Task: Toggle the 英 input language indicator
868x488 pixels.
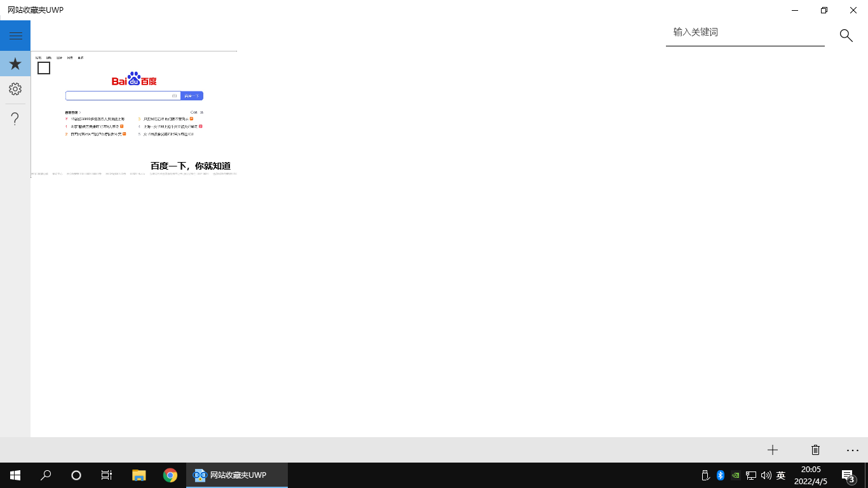Action: point(781,475)
